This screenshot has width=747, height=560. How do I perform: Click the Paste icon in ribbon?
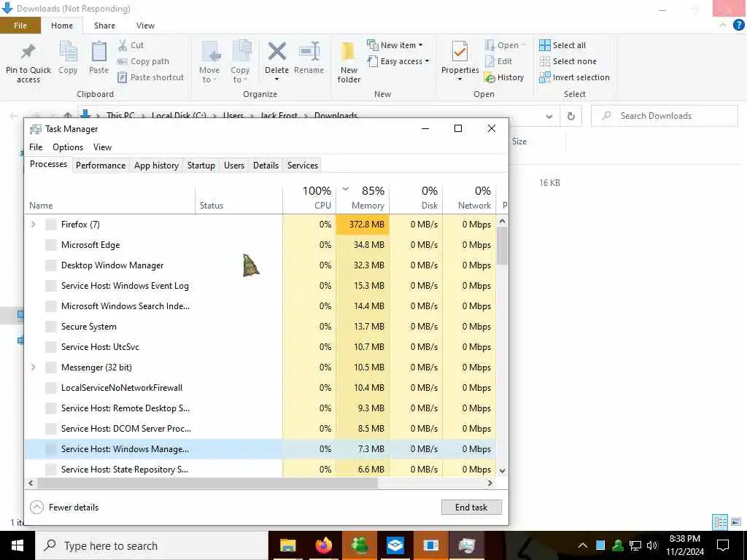click(99, 52)
